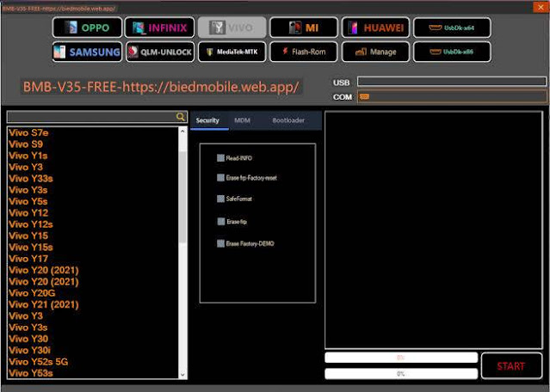Click the lower 0% progress bar

(x=401, y=374)
